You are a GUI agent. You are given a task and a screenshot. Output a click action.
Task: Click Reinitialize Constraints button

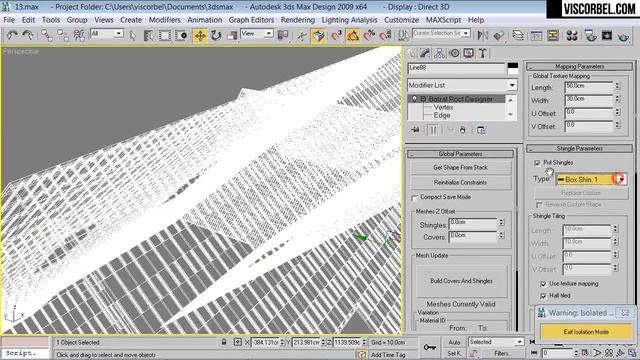460,182
